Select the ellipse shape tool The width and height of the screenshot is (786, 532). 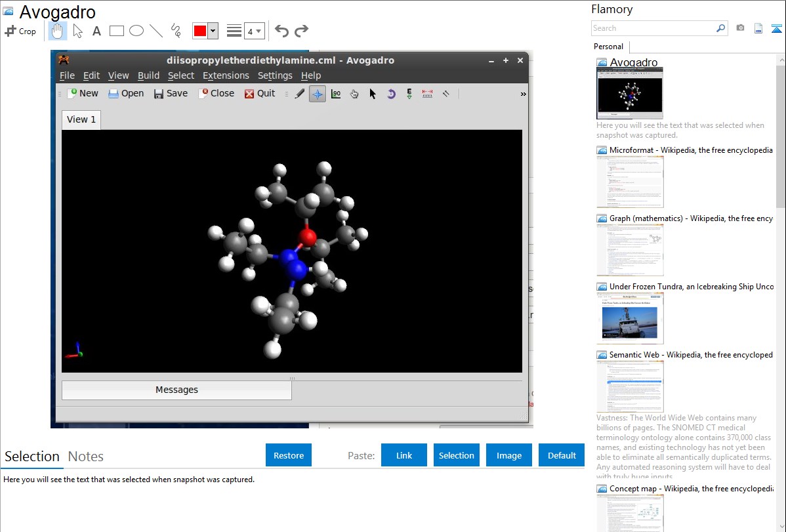coord(136,31)
